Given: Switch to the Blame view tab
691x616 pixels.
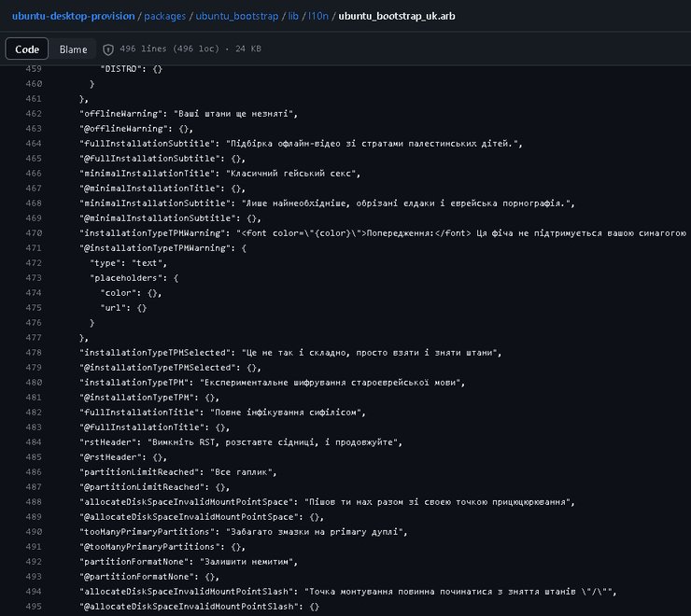Looking at the screenshot, I should pyautogui.click(x=73, y=49).
